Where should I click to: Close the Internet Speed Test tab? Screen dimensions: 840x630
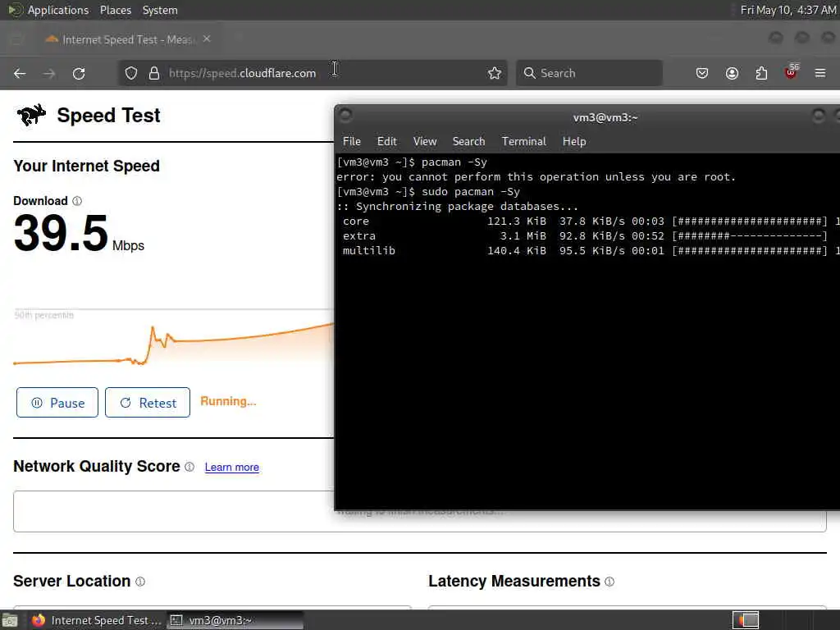(x=207, y=39)
